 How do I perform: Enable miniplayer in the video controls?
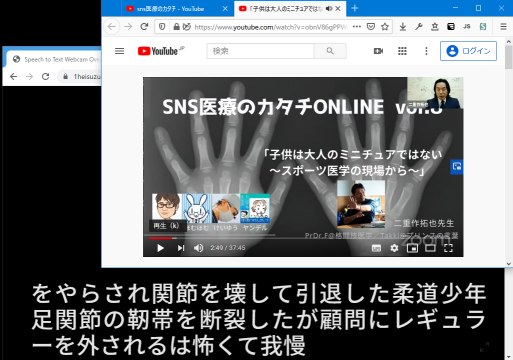coord(412,248)
